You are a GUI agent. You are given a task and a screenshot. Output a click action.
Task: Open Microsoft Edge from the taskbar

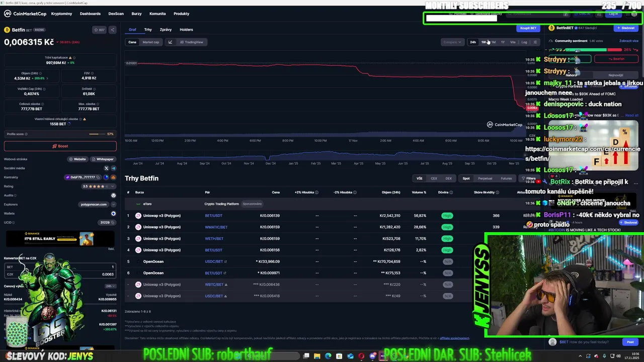point(328,356)
